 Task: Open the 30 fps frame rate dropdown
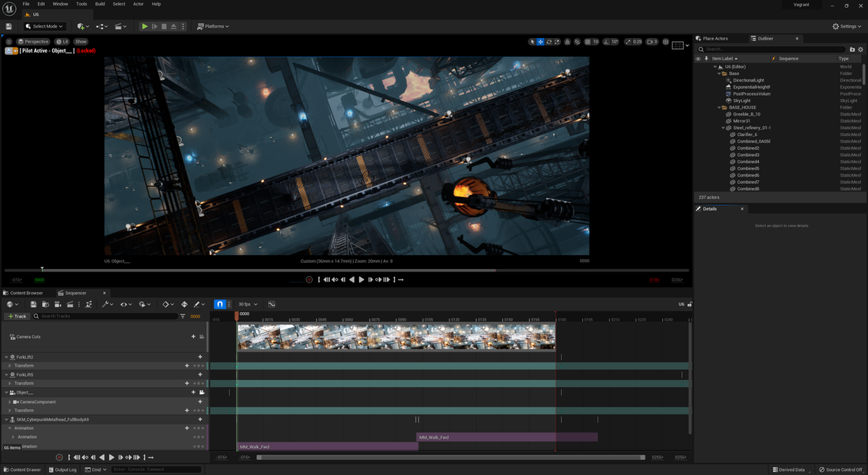(248, 304)
